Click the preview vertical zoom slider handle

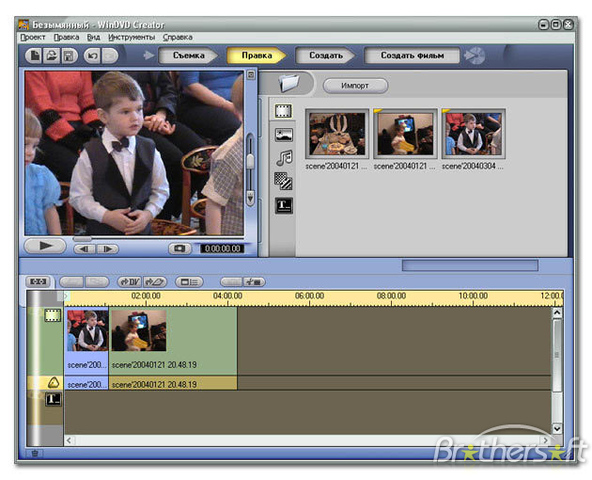[250, 162]
